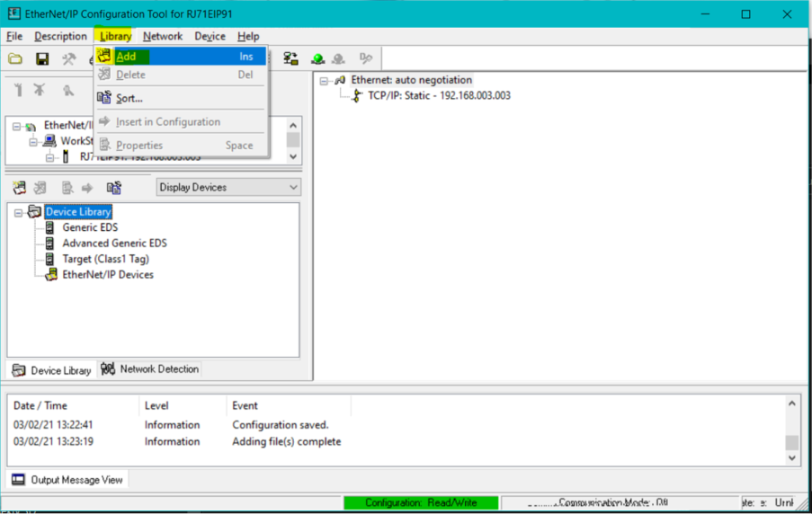Click the 03/02/21 13:23:19 timestamp
Screen dimensions: 812x514
(x=53, y=441)
